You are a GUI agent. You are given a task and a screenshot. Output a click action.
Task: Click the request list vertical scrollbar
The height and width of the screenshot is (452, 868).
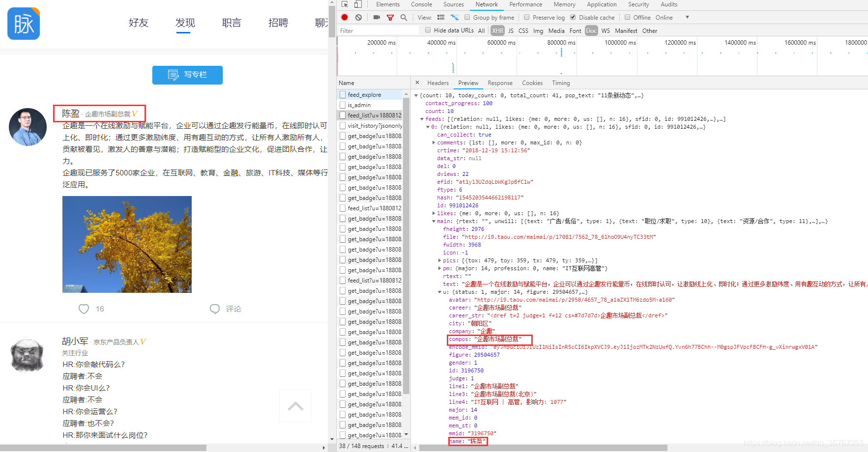coord(406,246)
